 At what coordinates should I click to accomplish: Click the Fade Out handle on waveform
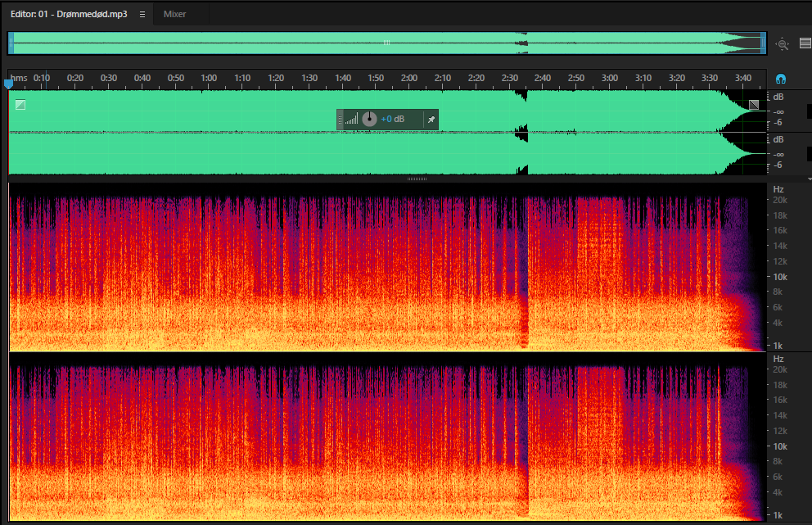tap(754, 105)
